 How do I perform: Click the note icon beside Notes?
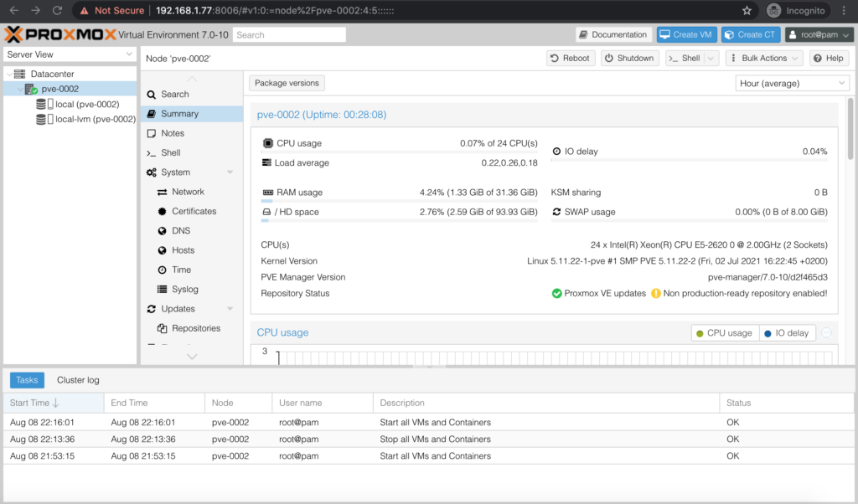pyautogui.click(x=152, y=133)
